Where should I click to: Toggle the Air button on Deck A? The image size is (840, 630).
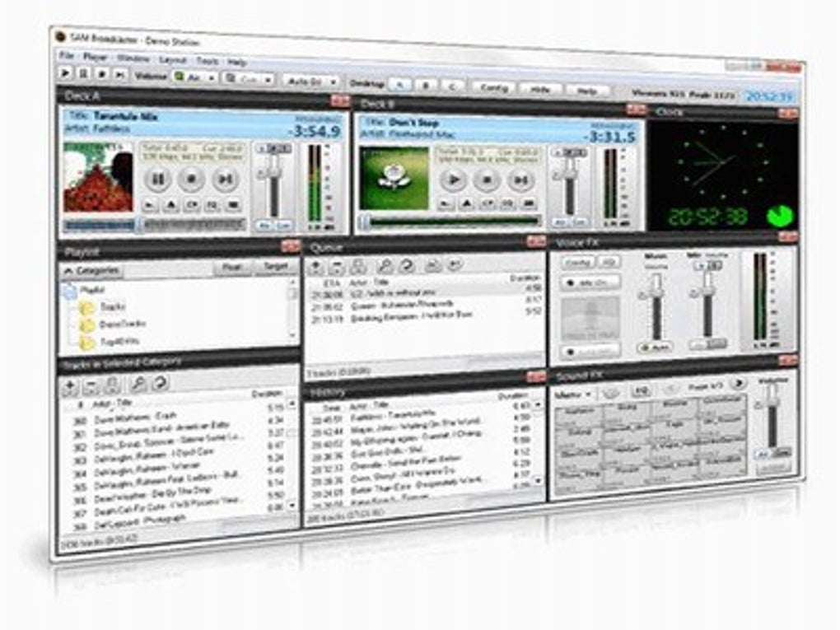(x=264, y=226)
